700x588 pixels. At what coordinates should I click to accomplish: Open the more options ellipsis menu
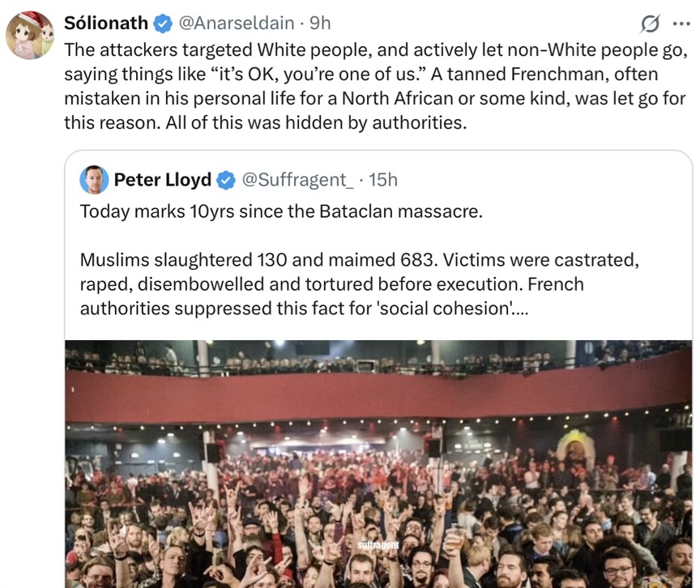(x=678, y=23)
